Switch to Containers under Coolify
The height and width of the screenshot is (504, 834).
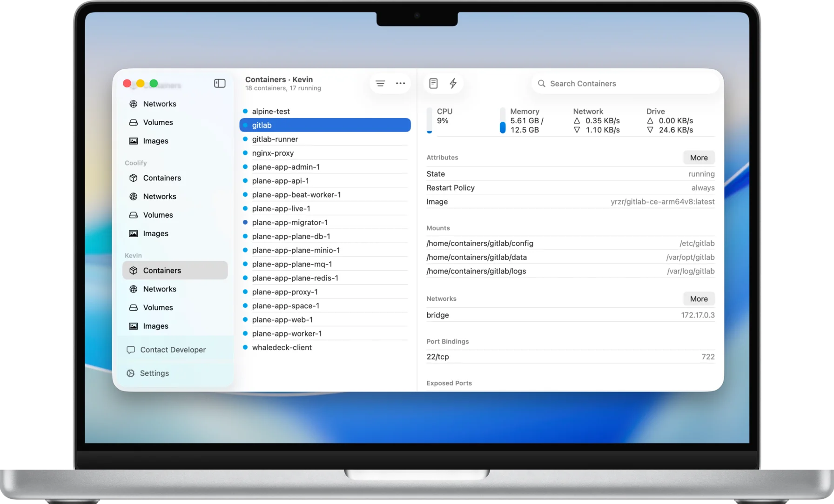161,178
